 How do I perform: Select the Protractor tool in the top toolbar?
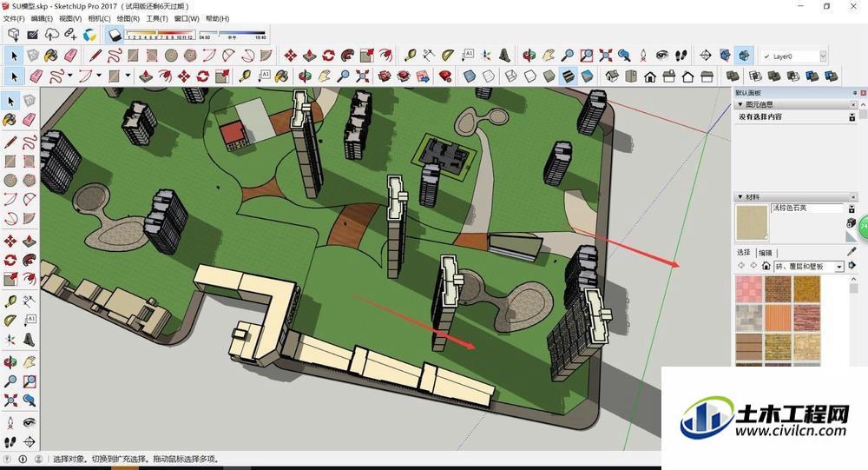[x=448, y=55]
